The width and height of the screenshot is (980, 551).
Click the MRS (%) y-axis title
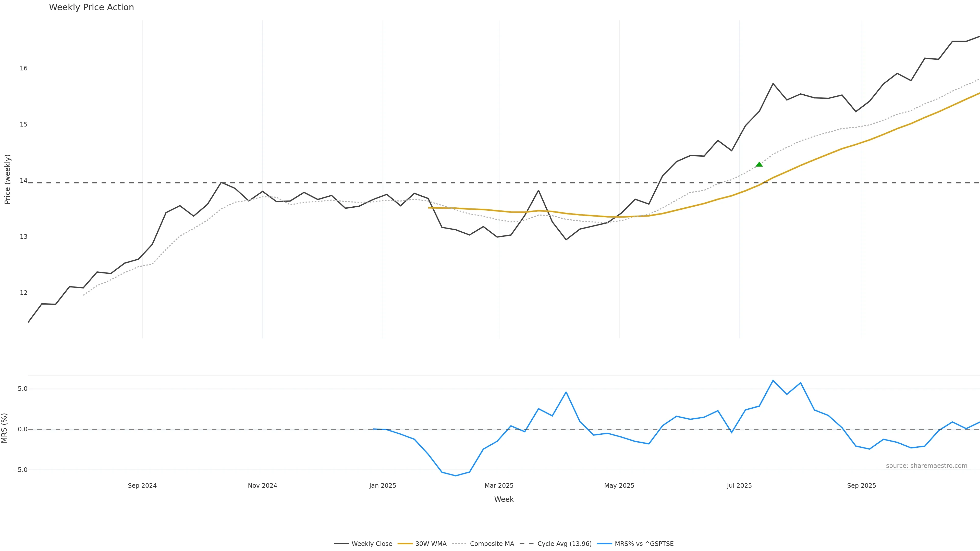click(x=5, y=428)
